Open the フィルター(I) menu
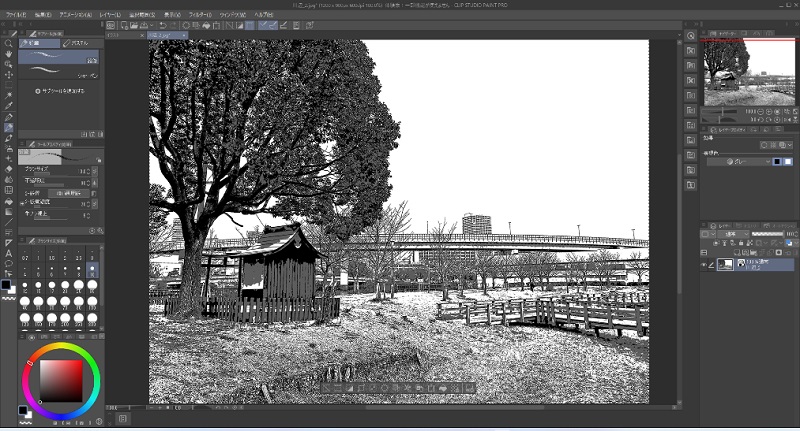The height and width of the screenshot is (431, 800). pos(200,15)
